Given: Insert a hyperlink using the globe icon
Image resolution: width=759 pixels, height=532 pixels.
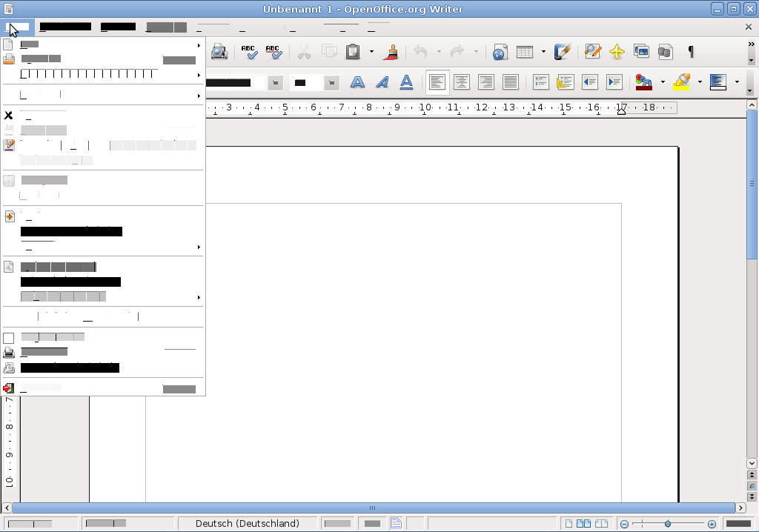Looking at the screenshot, I should point(500,52).
